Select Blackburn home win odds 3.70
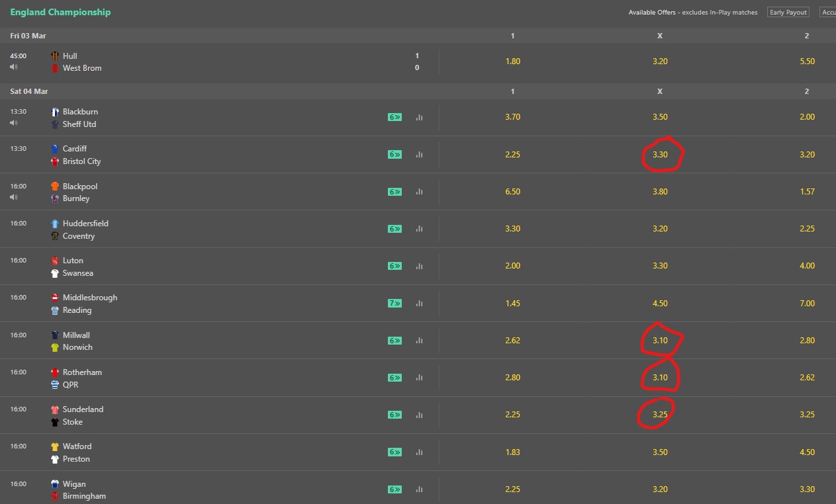The image size is (836, 504). 512,117
